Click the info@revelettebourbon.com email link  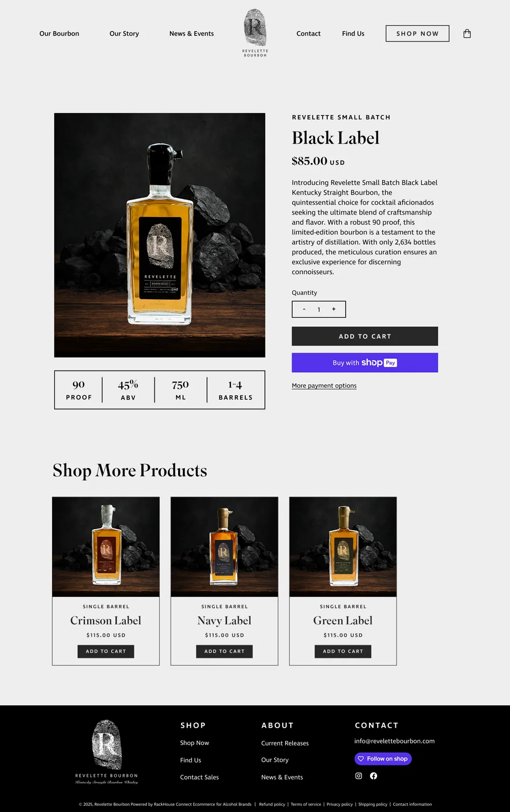(x=395, y=741)
